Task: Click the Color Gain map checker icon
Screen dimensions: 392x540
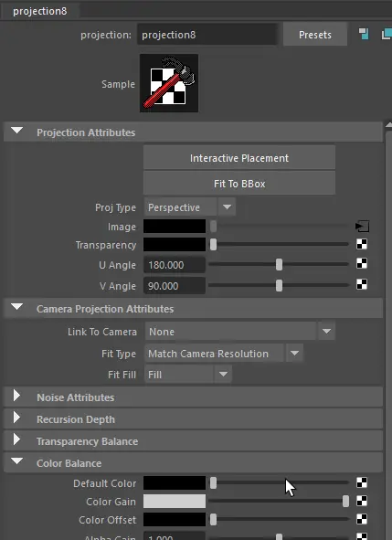Action: (x=362, y=501)
